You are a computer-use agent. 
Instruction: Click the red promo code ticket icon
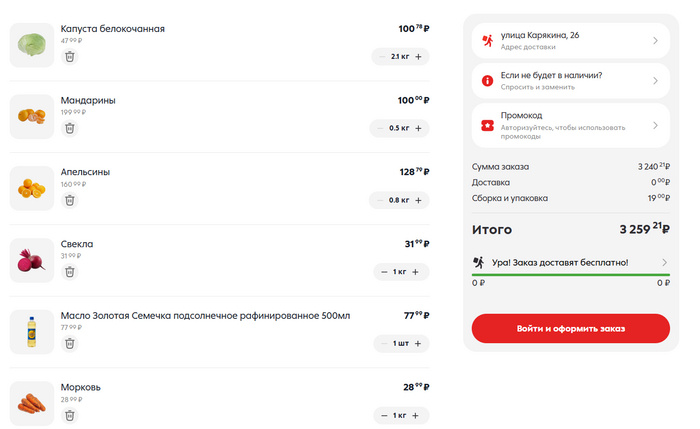pyautogui.click(x=487, y=126)
